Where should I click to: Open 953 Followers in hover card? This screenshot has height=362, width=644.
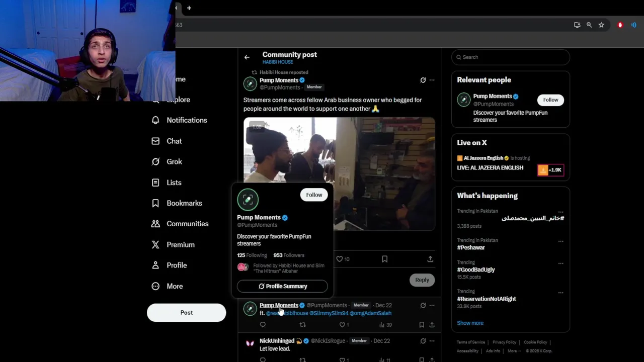(289, 255)
